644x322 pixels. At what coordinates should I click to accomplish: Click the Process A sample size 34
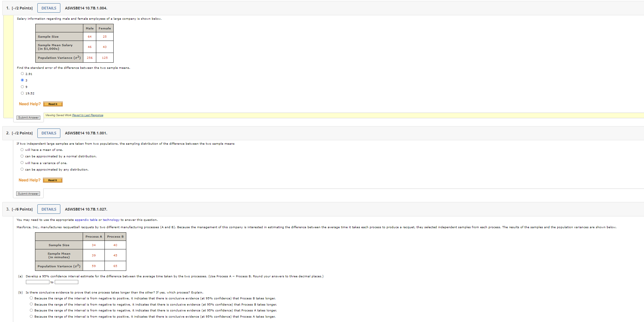click(94, 245)
